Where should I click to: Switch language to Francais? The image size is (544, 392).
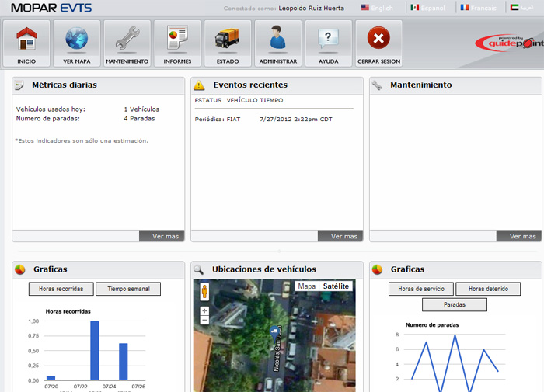483,8
